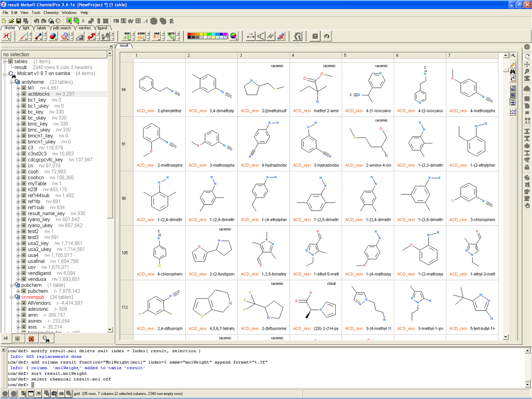The width and height of the screenshot is (532, 399).
Task: Click the New file icon in toolbar
Action: click(x=4, y=21)
